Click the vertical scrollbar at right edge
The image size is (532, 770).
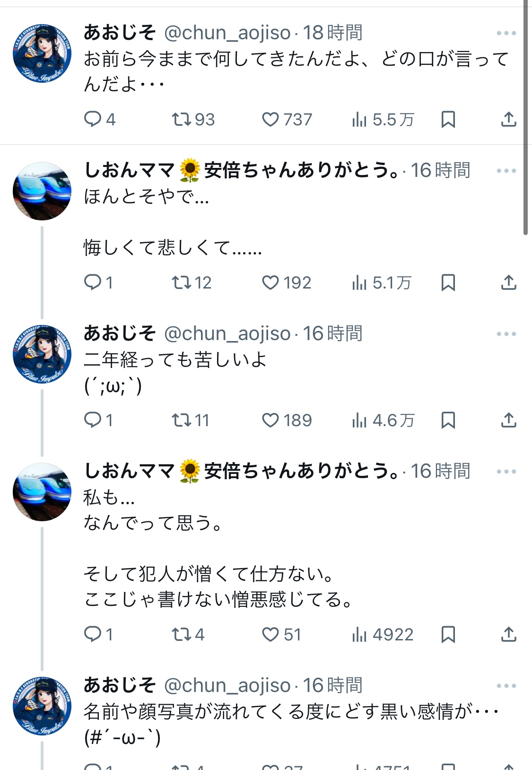[x=525, y=118]
